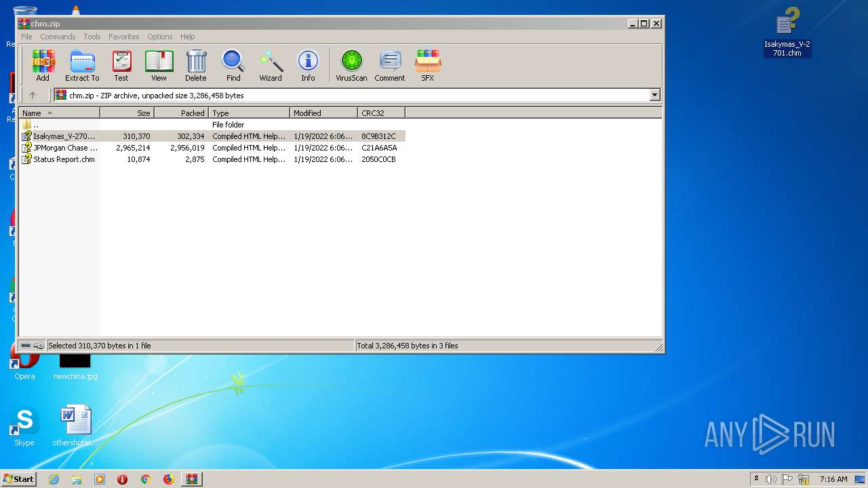The height and width of the screenshot is (488, 868).
Task: Open the Isakymas_V-2701.chm desktop file
Action: click(x=787, y=32)
